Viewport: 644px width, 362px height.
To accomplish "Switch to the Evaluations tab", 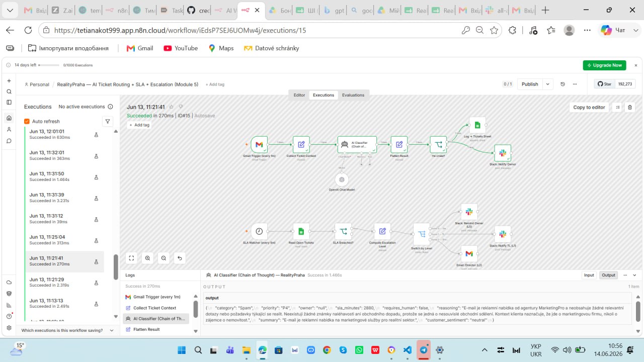I will 353,95.
